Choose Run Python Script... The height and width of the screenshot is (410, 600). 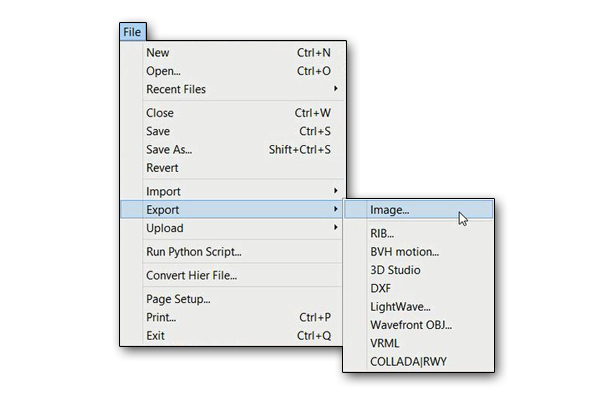233,252
